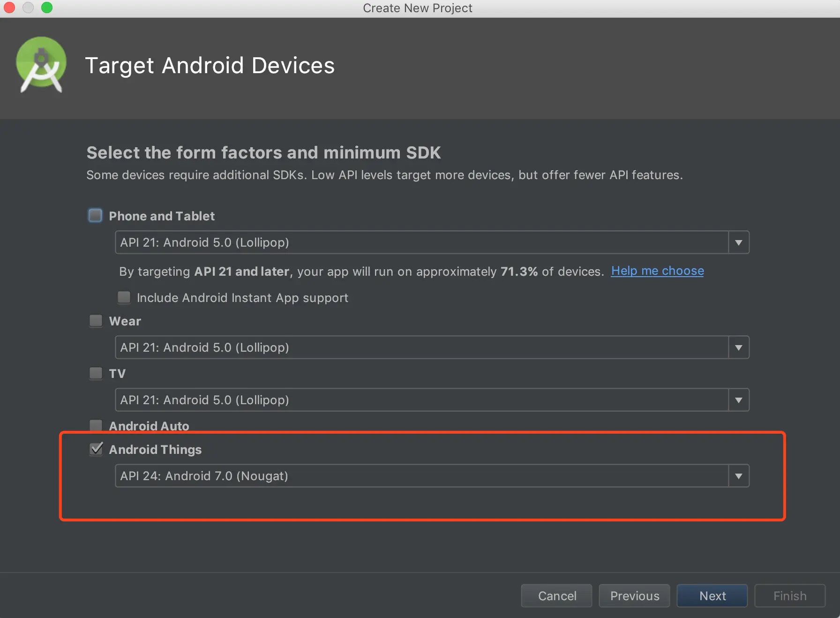The height and width of the screenshot is (618, 840).
Task: Click the Android Things label
Action: pyautogui.click(x=155, y=450)
